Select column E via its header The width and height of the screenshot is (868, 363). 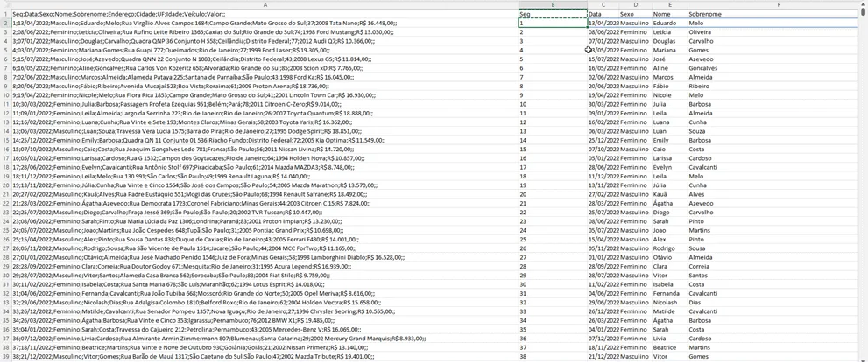pos(669,5)
